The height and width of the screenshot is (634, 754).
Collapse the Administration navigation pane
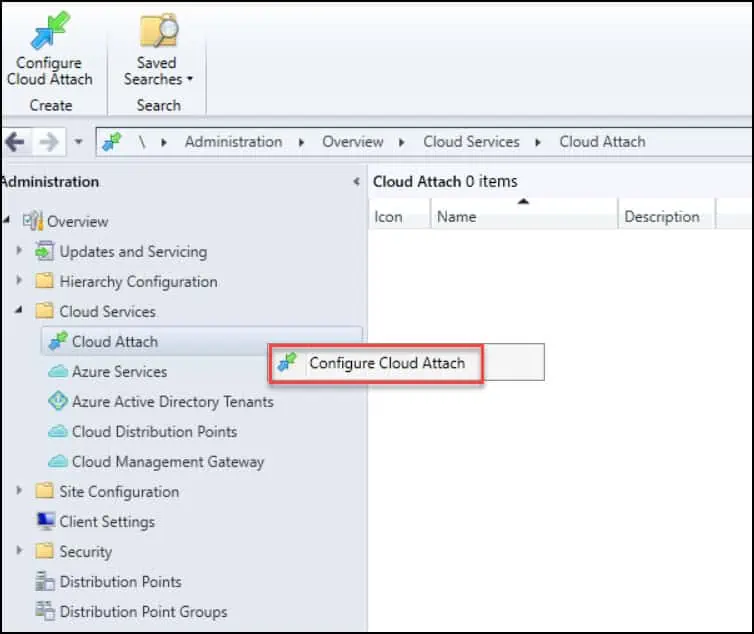[356, 182]
